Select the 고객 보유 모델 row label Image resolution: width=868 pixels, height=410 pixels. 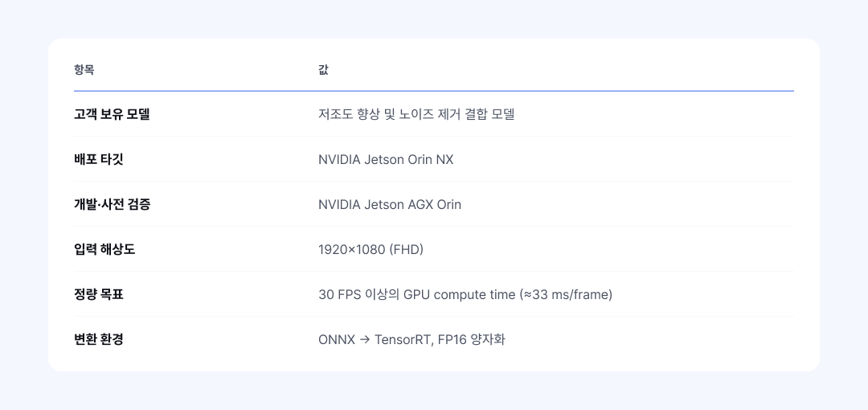(112, 114)
